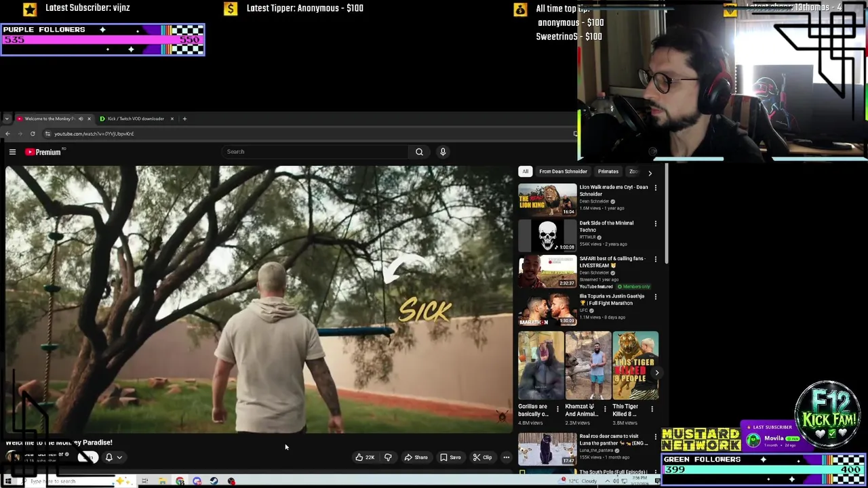Viewport: 868px width, 488px height.
Task: Reload the page with refresh icon
Action: [x=33, y=134]
